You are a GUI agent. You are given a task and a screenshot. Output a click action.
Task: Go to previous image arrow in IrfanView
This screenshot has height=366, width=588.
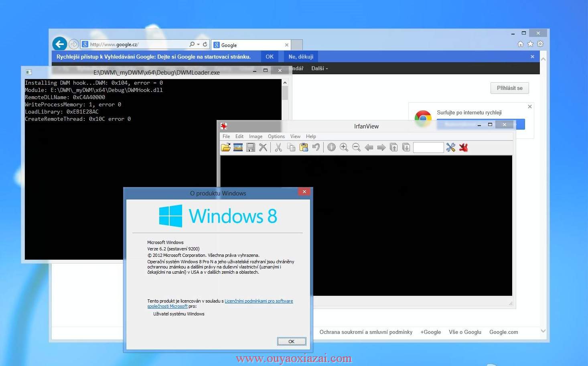(x=369, y=147)
